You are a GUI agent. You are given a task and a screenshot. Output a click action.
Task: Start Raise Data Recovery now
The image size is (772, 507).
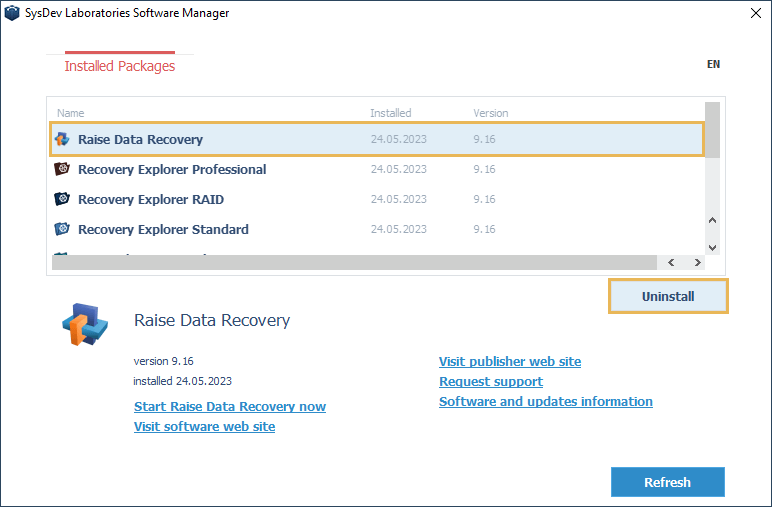coord(230,407)
